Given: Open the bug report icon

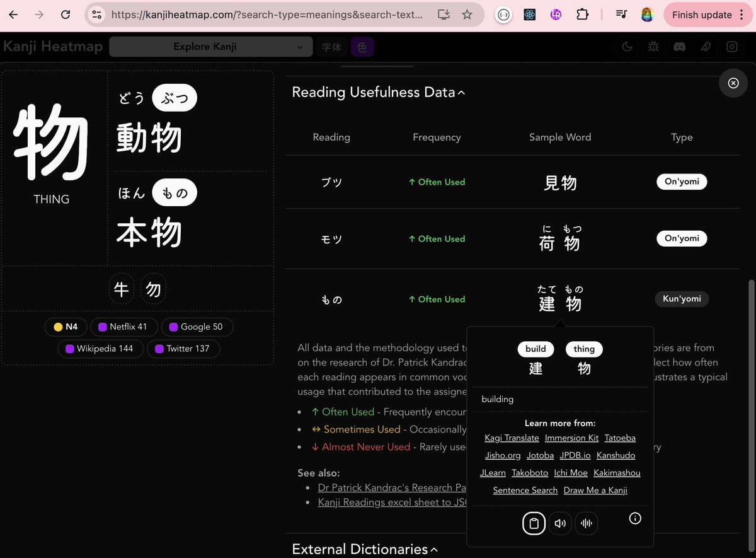Looking at the screenshot, I should [653, 47].
